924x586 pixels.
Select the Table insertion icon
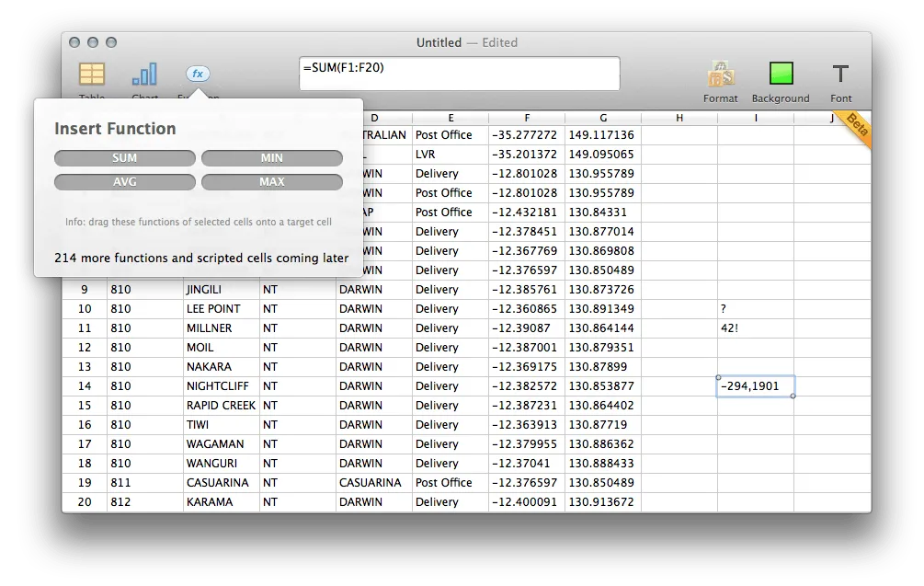91,74
